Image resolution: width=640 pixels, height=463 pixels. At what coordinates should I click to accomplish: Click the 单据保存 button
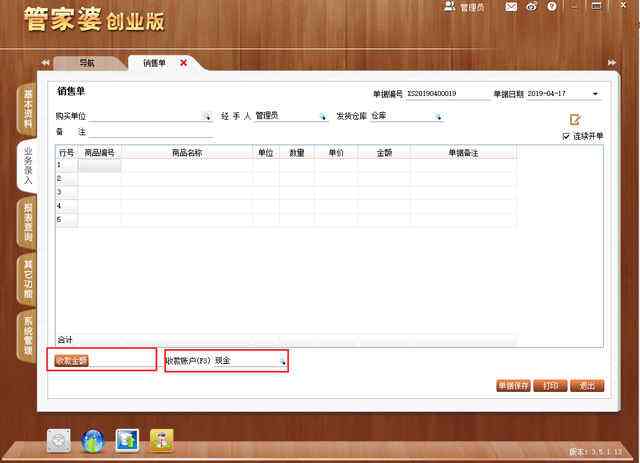(513, 386)
